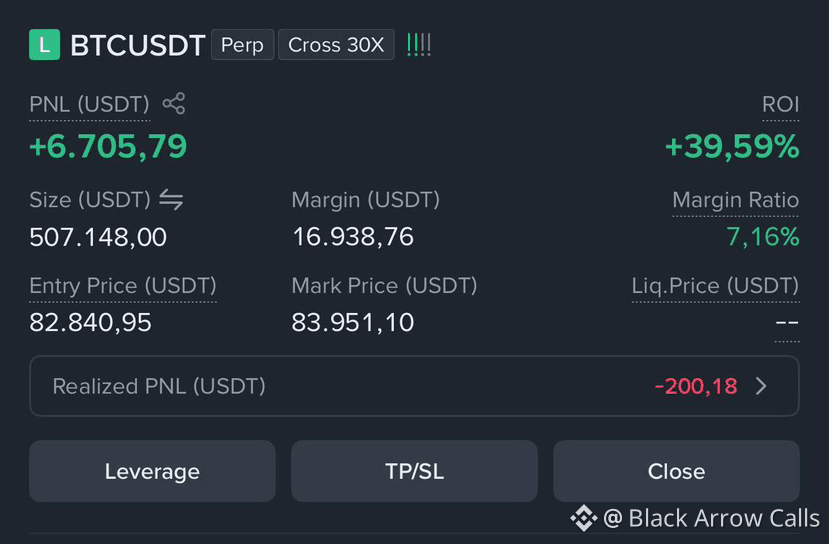This screenshot has height=544, width=829.
Task: Select the Perp contract tag
Action: click(x=242, y=45)
